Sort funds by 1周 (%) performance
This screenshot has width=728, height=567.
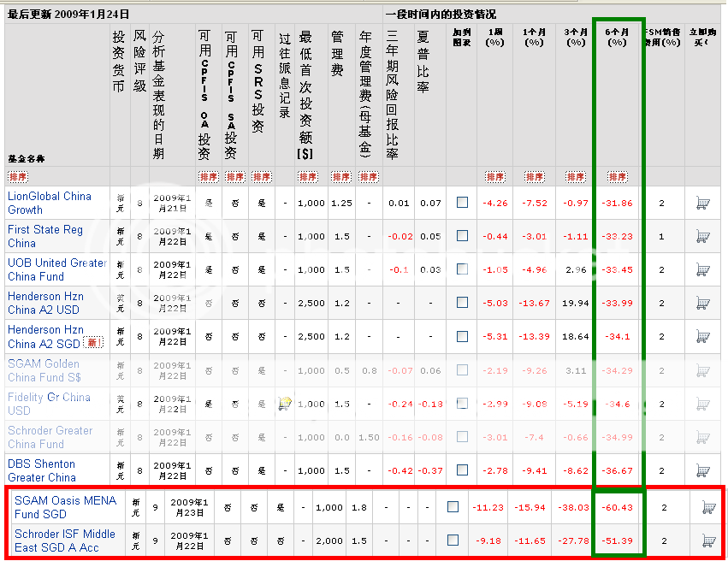coord(494,177)
